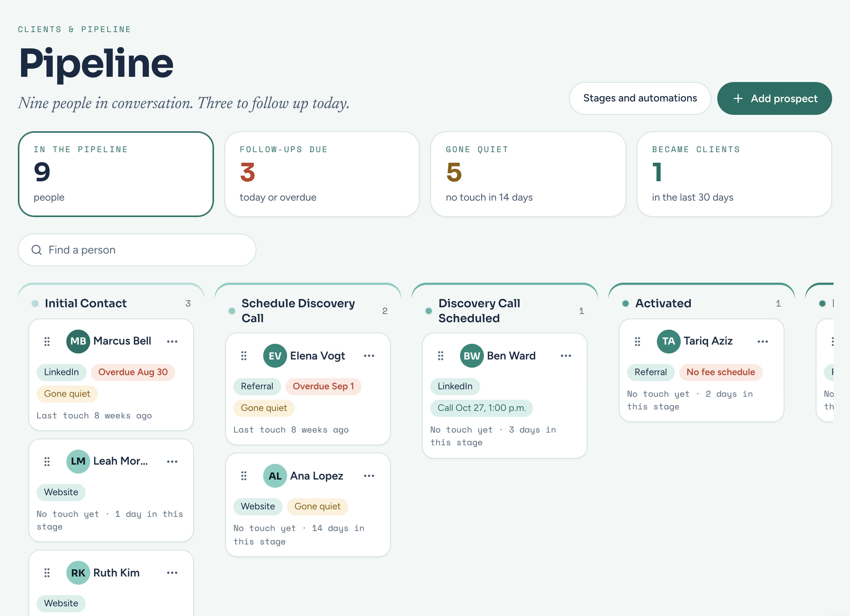The height and width of the screenshot is (616, 850).
Task: Select the In the Pipeline stat filter
Action: tap(116, 174)
